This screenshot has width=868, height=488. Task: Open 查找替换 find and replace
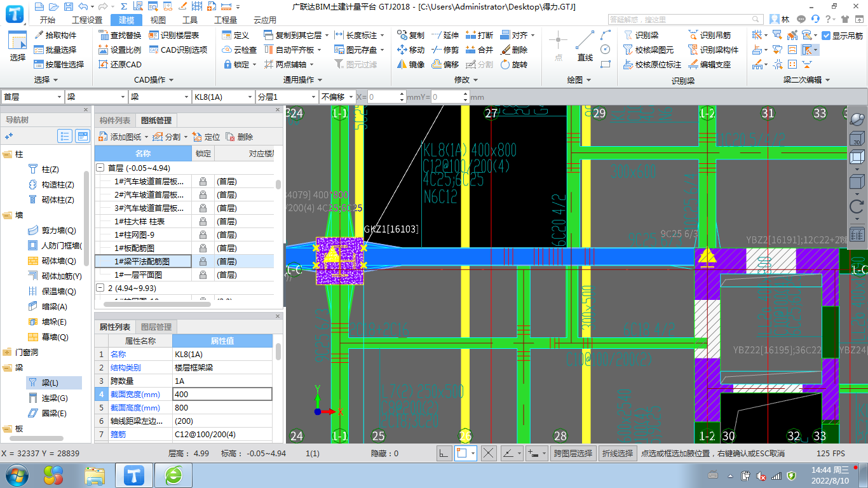120,35
